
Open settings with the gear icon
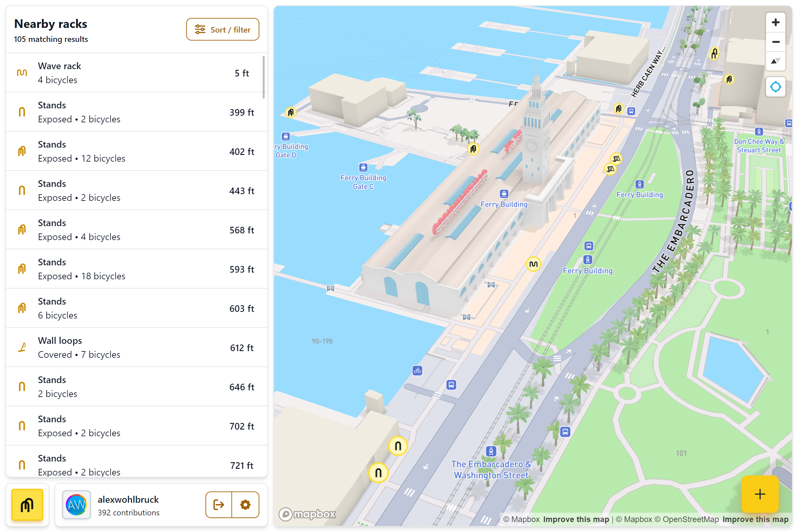(x=245, y=504)
